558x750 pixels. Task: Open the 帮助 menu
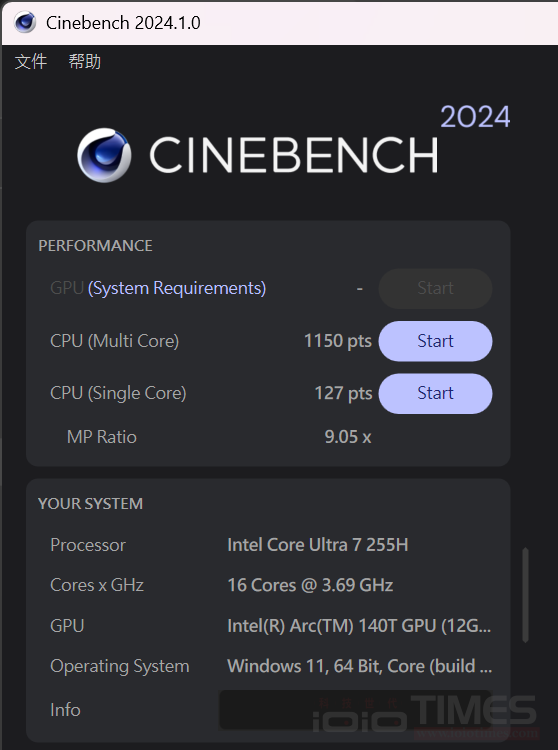pyautogui.click(x=85, y=62)
